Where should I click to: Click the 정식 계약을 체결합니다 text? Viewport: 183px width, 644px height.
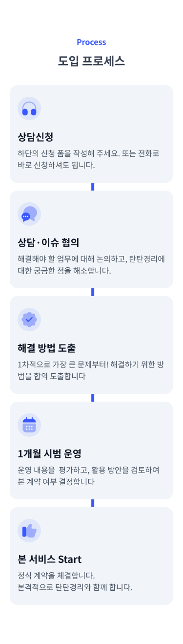[x=56, y=576]
